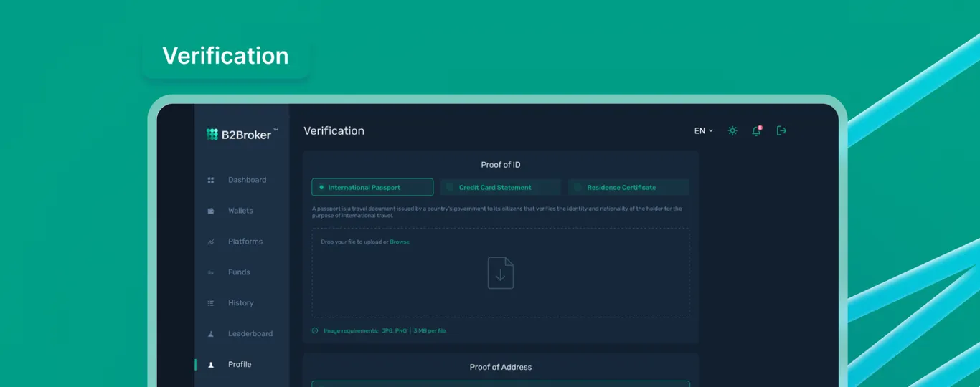Click the image requirements info icon
Screen dimensions: 980x387
[315, 330]
